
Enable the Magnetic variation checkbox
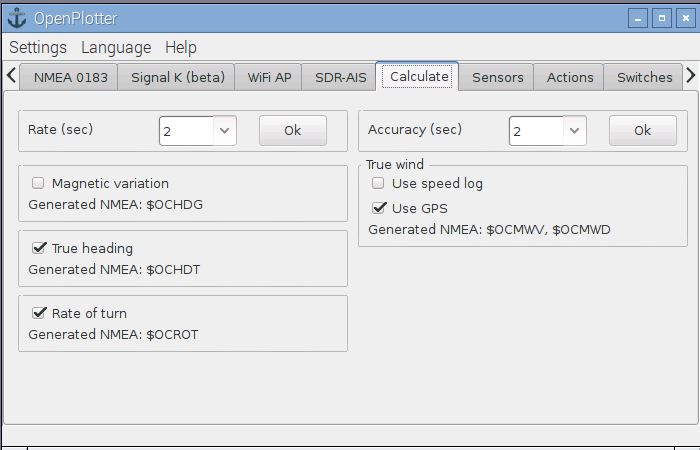[38, 183]
